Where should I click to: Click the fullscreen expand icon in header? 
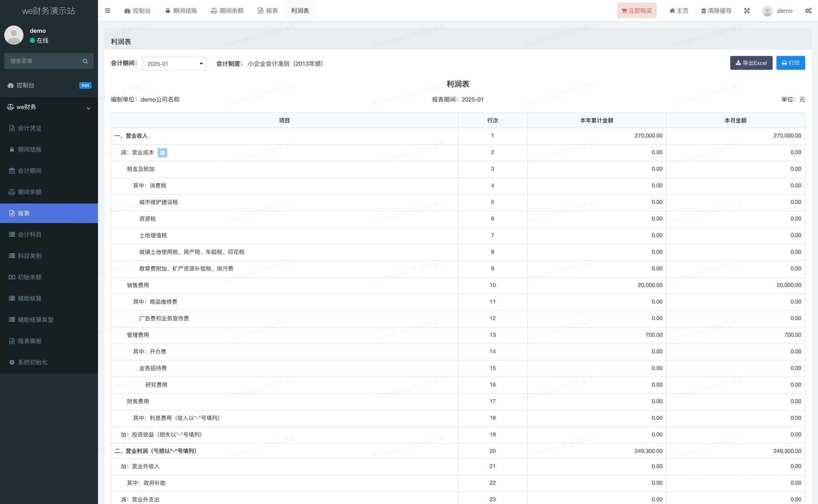coord(747,11)
